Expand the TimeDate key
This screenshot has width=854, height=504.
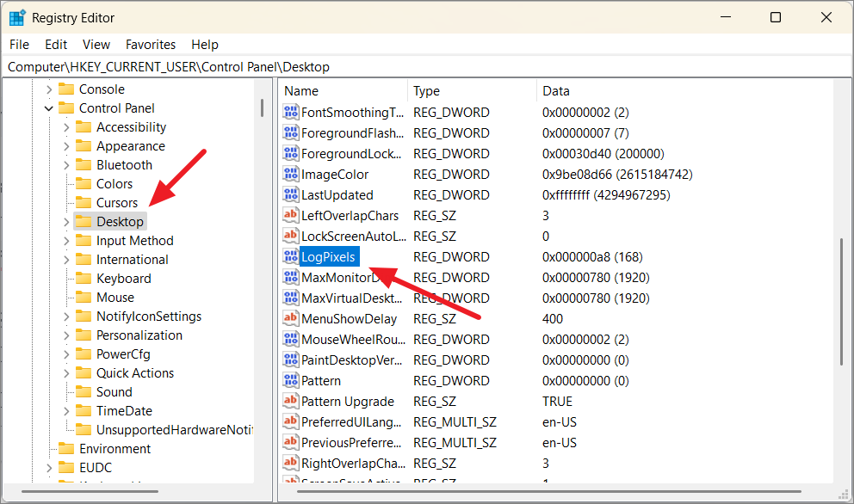66,411
